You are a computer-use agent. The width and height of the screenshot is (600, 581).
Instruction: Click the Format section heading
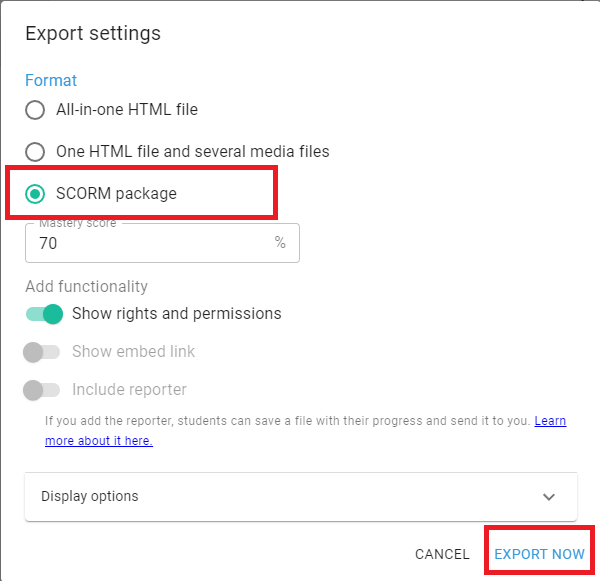click(51, 80)
